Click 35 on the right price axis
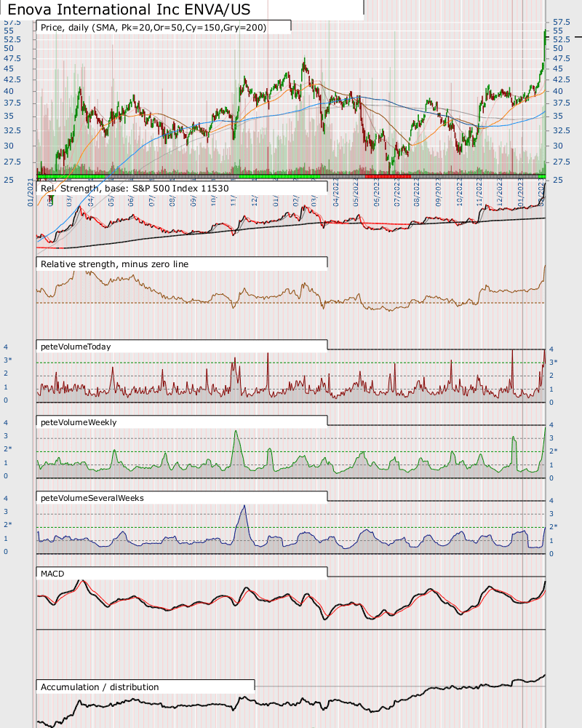 558,116
